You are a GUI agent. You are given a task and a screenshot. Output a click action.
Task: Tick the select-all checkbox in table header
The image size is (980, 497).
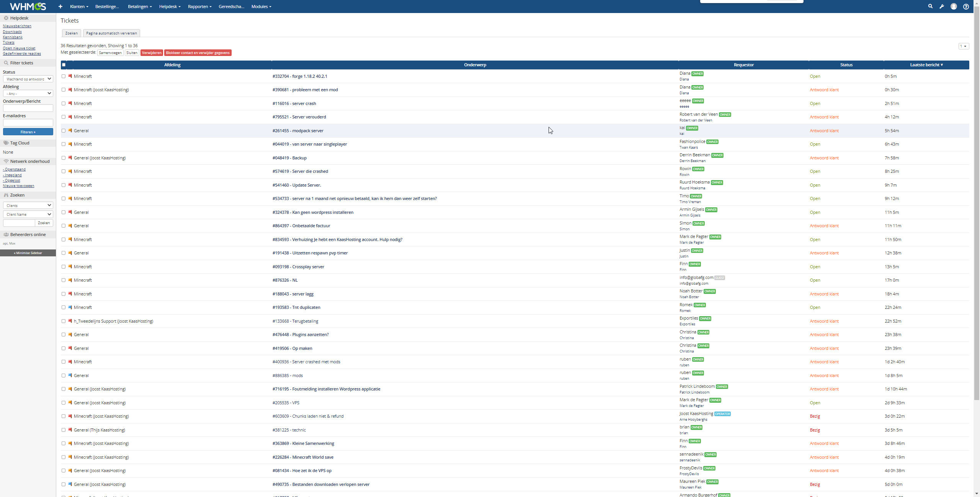[x=64, y=65]
